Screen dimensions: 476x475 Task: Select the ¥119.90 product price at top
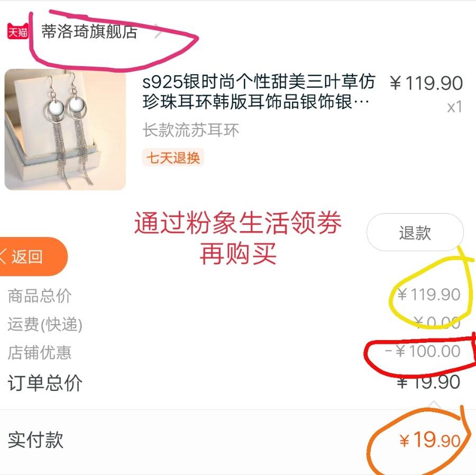coord(426,83)
